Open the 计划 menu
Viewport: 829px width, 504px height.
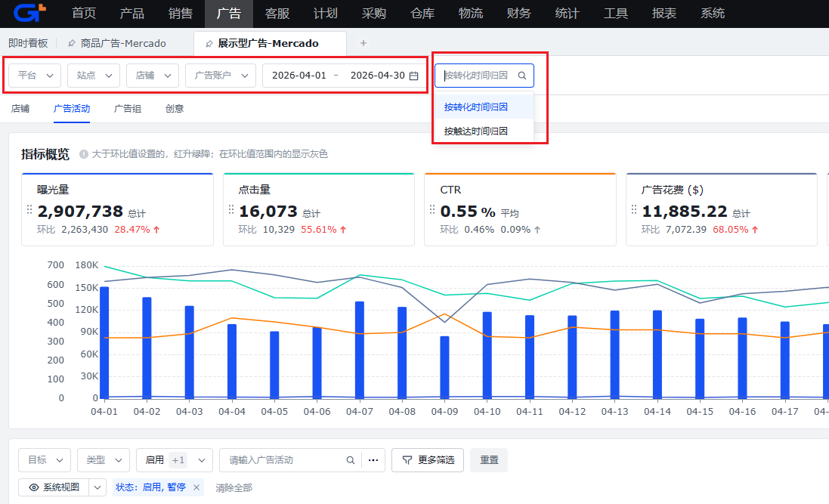(325, 13)
